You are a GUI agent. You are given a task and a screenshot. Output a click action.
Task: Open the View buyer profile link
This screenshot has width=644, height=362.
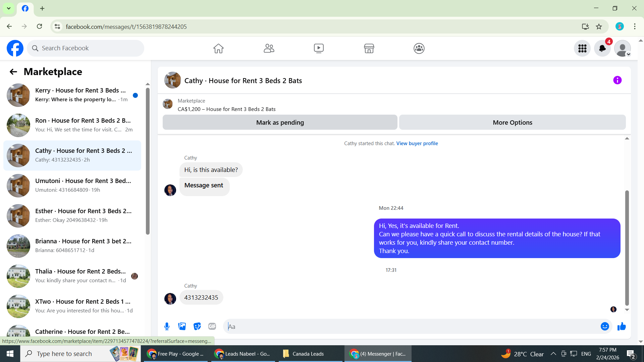click(x=417, y=143)
